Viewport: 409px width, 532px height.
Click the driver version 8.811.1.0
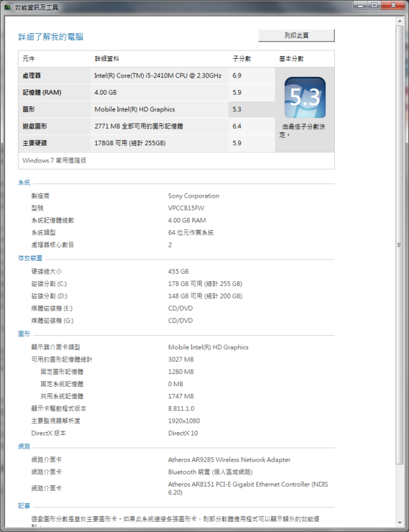(181, 408)
